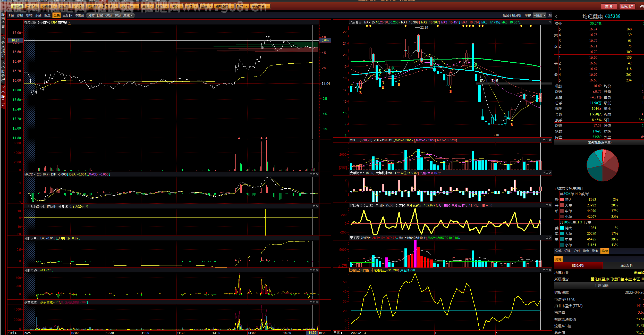This screenshot has width=644, height=335.
Task: Switch layout to 冲击波 view
Action: (79, 15)
